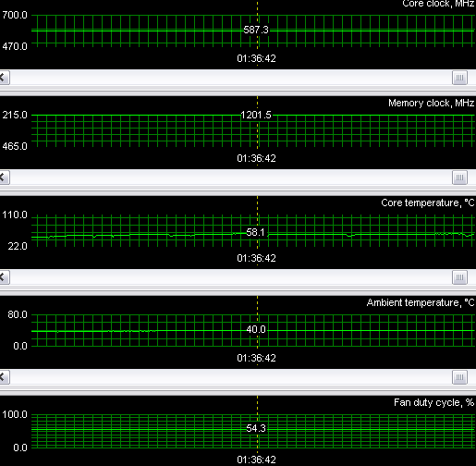Click left scroll arrow below Ambient temperature graph
This screenshot has height=466, width=476.
[5, 377]
